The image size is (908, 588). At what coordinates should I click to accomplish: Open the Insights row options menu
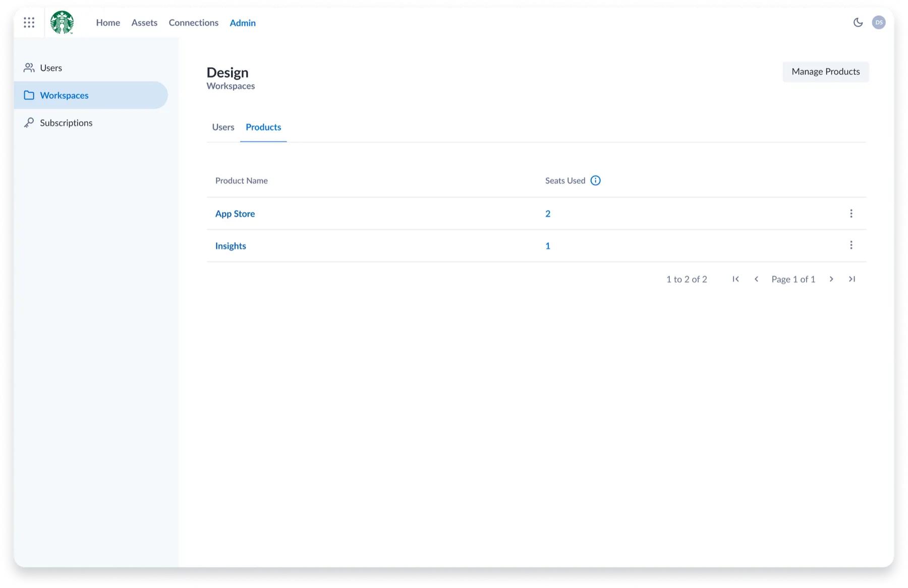click(851, 245)
